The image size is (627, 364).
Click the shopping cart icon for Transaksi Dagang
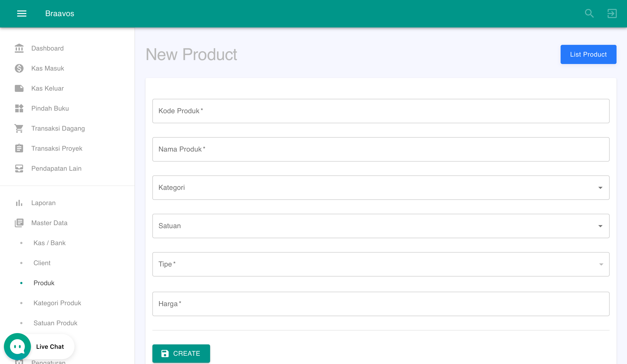tap(19, 128)
